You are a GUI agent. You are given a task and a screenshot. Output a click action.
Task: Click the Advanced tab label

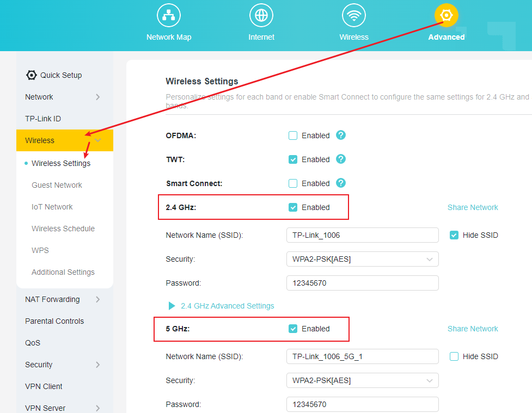(446, 37)
